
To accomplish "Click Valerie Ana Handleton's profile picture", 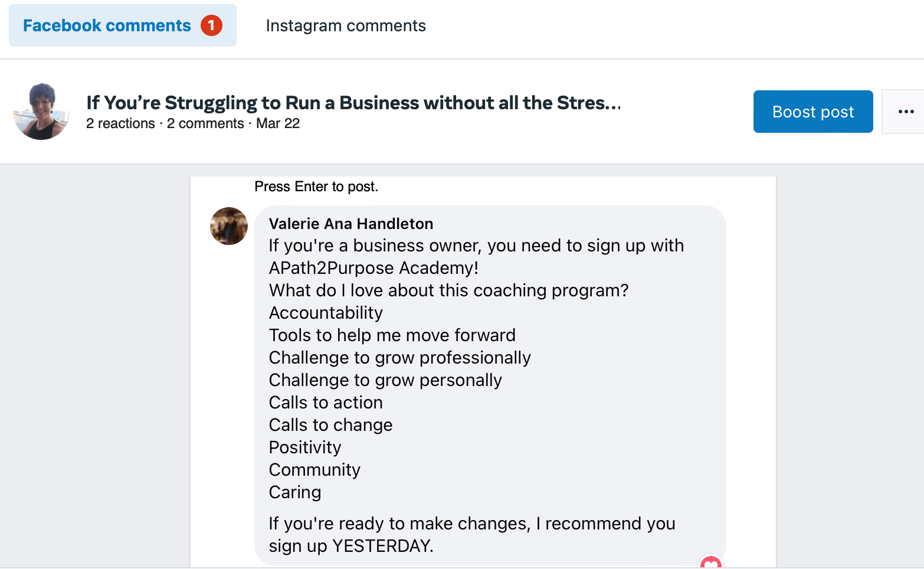I will point(229,226).
